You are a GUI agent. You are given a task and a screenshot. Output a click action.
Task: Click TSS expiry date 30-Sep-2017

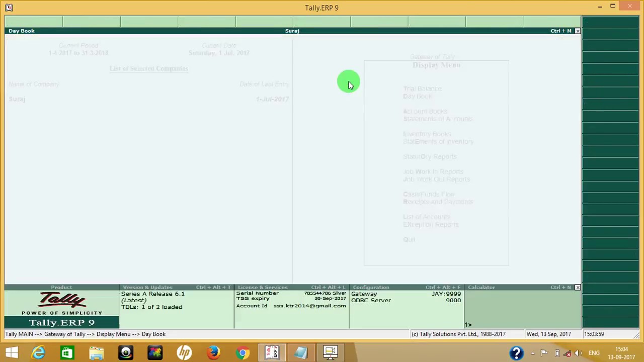[330, 299]
